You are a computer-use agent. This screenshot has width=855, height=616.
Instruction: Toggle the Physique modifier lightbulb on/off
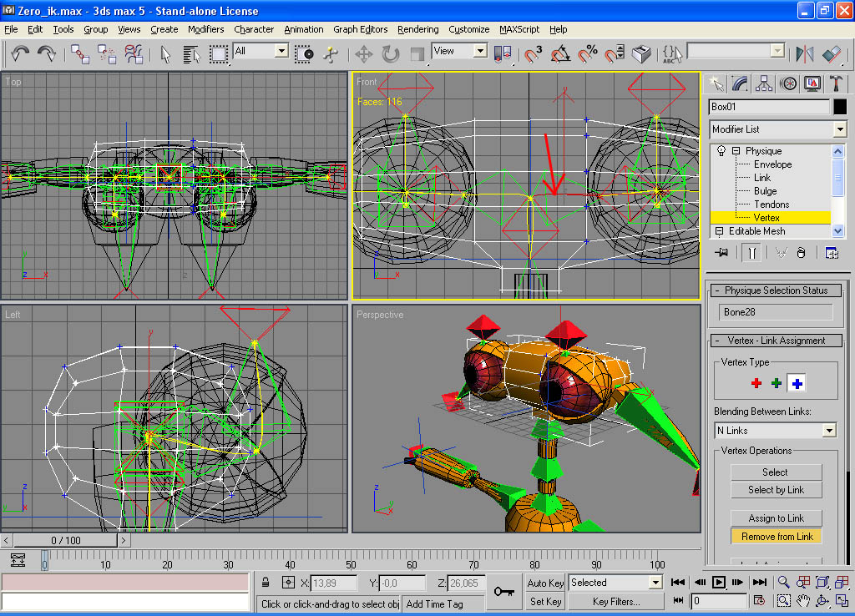(721, 151)
